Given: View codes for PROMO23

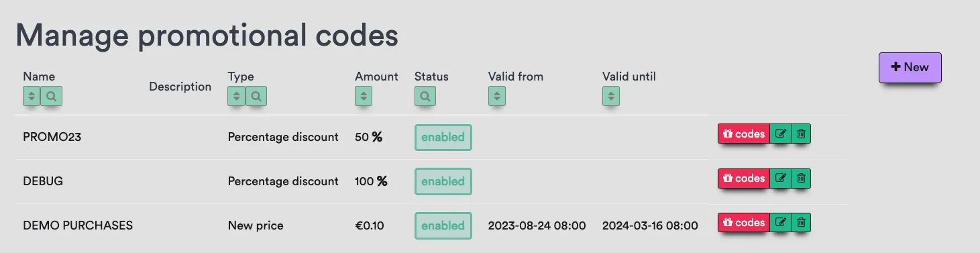Looking at the screenshot, I should click(744, 134).
